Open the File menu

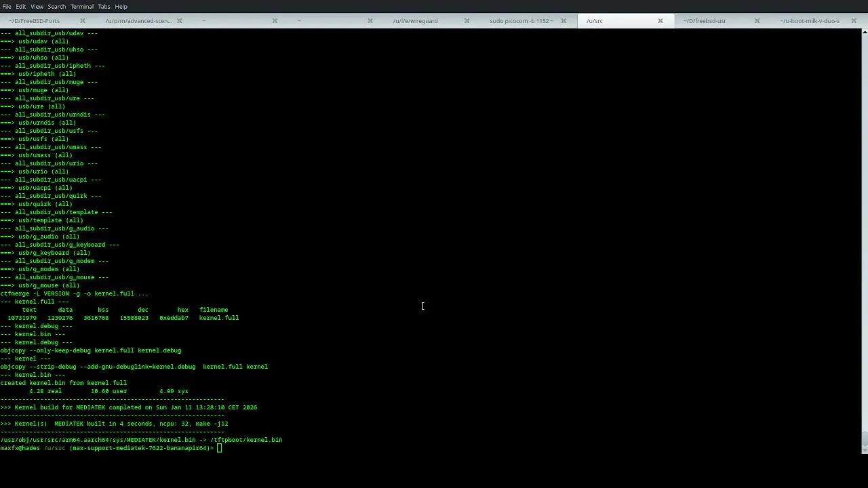7,6
